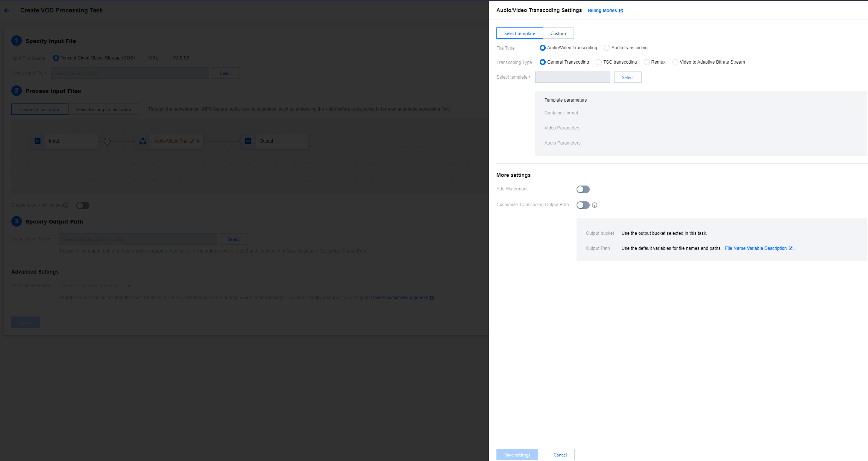
Task: Choose the TSC transcoding option
Action: point(599,62)
